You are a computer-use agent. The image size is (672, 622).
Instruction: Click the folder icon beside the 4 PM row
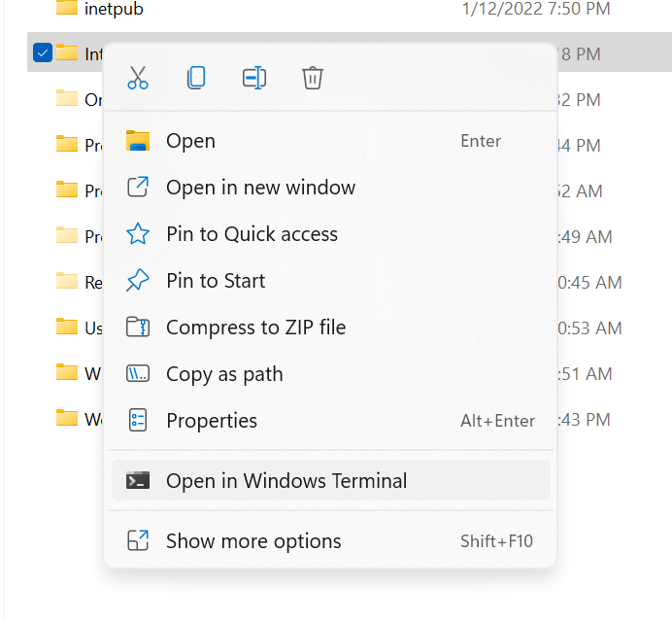(x=67, y=144)
